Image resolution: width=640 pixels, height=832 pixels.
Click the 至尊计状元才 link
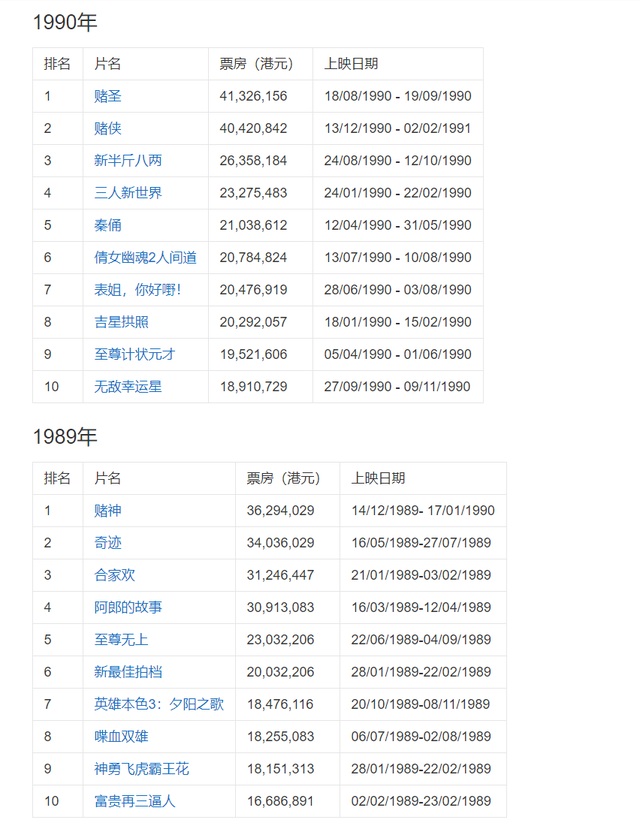click(135, 354)
